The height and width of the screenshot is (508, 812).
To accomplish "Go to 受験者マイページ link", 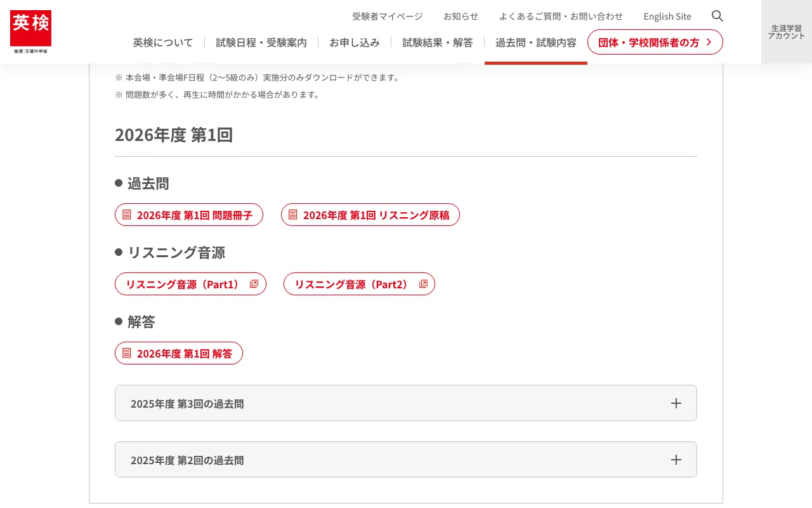I will pos(388,17).
